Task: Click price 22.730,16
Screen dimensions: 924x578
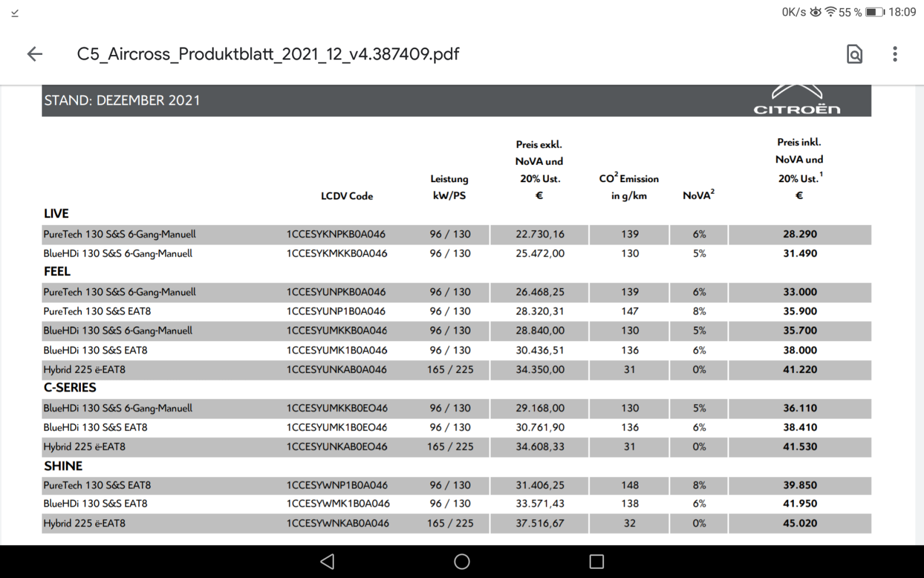Action: 540,234
